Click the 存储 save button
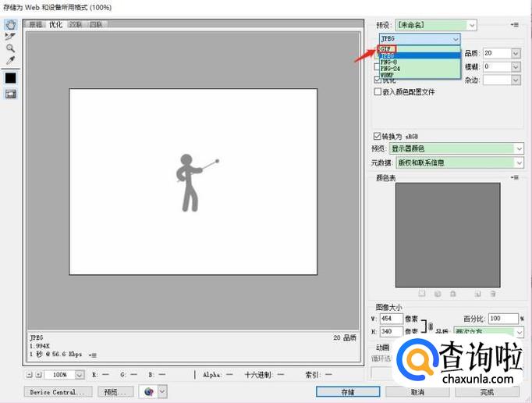 tap(347, 391)
